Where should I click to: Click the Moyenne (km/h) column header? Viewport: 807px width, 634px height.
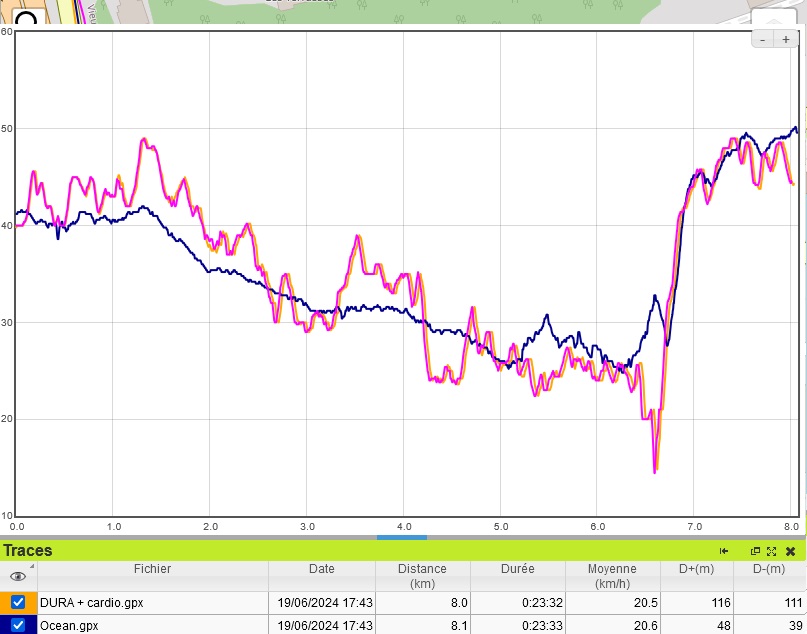610,575
